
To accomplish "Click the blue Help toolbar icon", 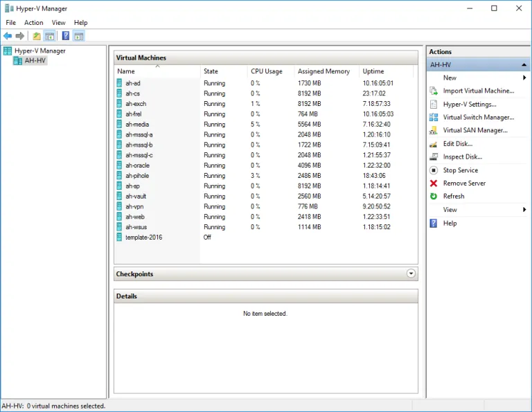I will tap(66, 35).
